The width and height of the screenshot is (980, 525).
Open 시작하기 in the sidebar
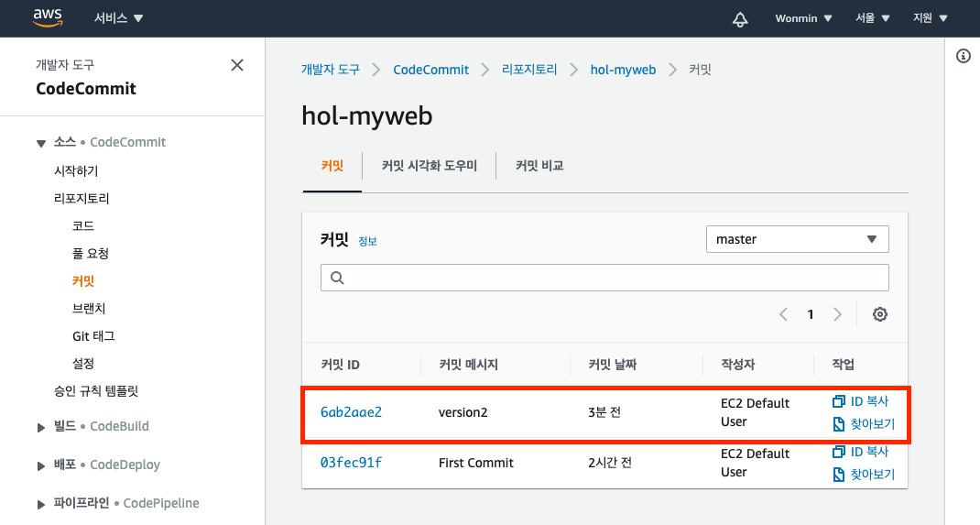pos(76,170)
